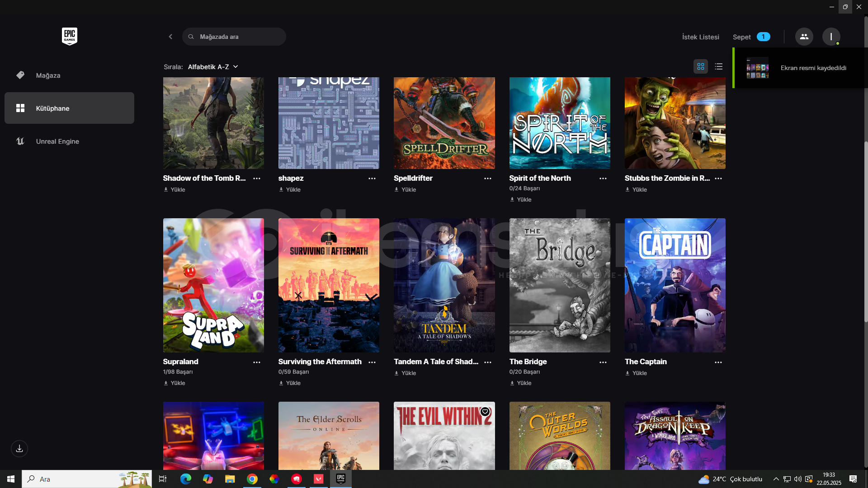
Task: Open Surviving the Aftermath cover art
Action: (x=329, y=285)
